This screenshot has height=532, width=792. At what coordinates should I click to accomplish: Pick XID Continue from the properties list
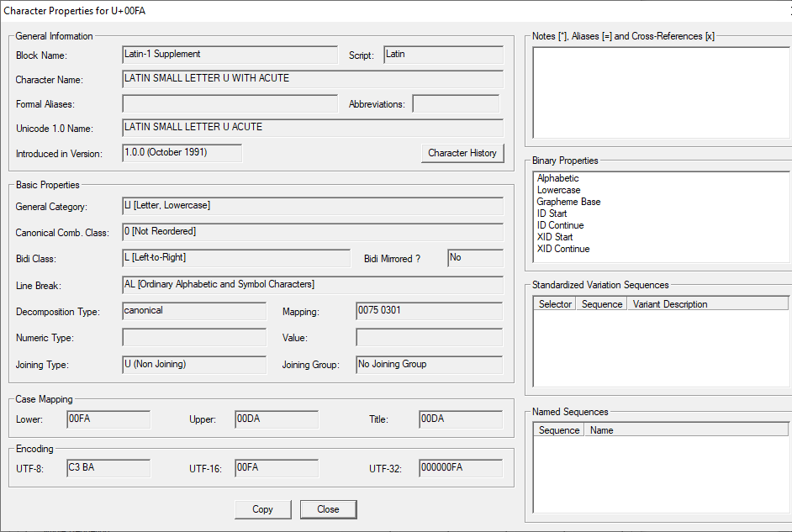563,249
